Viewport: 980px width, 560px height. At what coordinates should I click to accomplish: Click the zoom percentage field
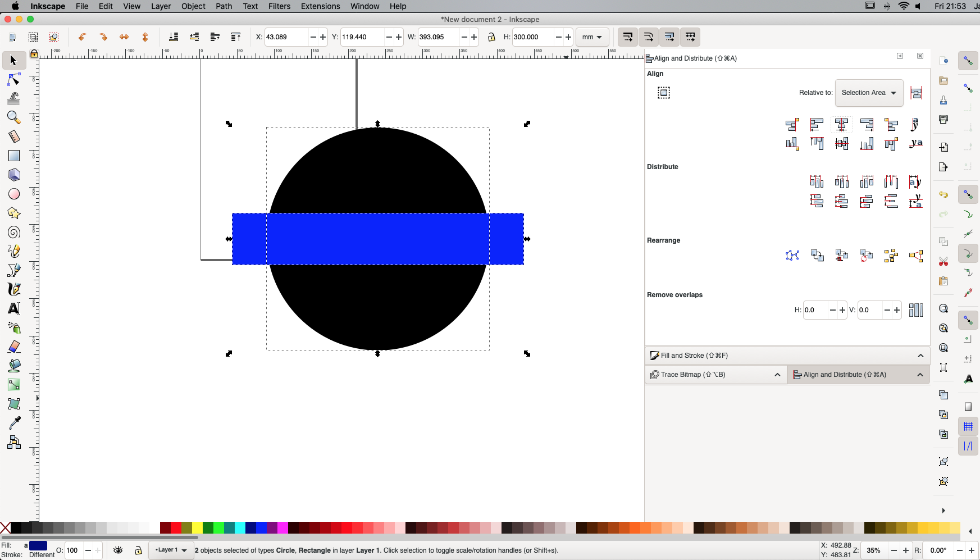(875, 550)
